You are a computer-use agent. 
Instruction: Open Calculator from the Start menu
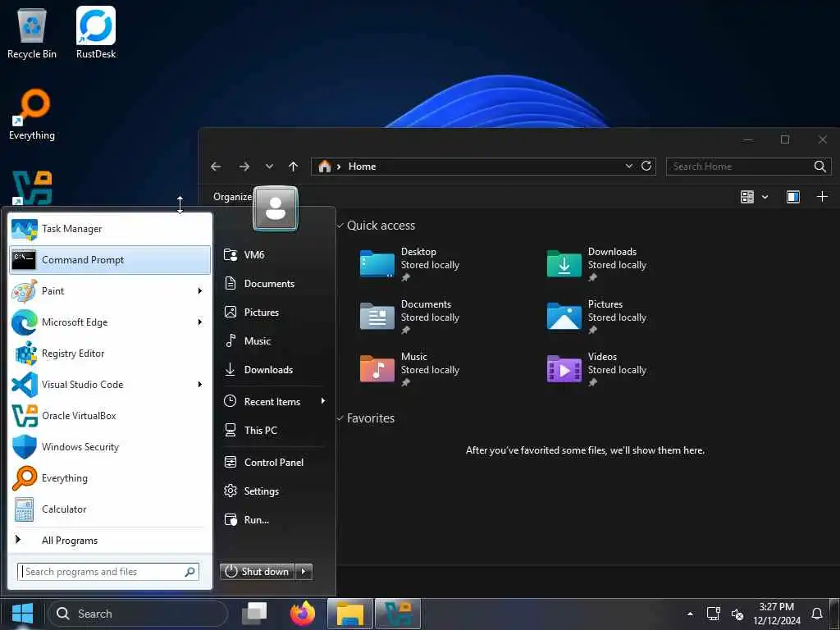click(110, 509)
